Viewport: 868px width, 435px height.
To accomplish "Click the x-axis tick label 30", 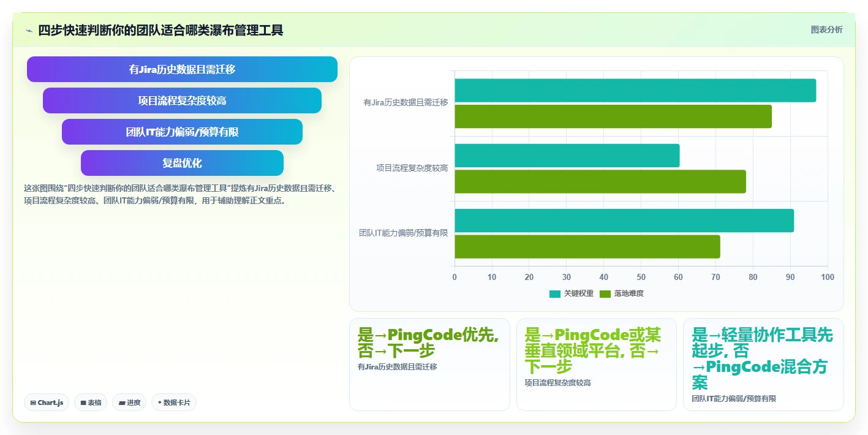I will point(567,277).
